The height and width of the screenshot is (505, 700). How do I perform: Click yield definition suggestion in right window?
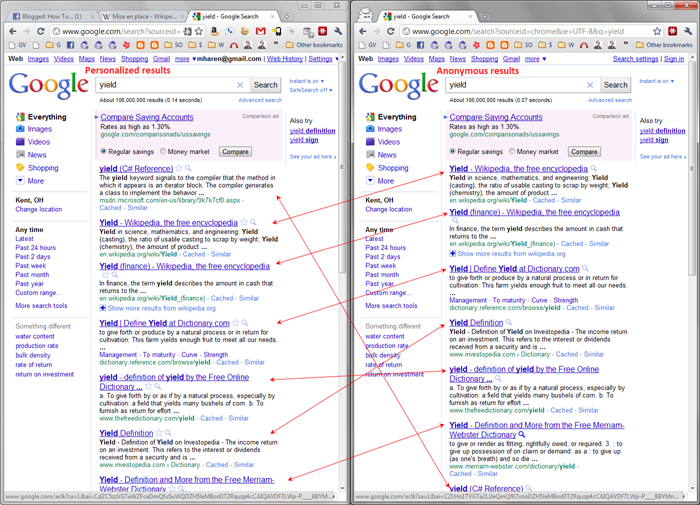[x=662, y=131]
